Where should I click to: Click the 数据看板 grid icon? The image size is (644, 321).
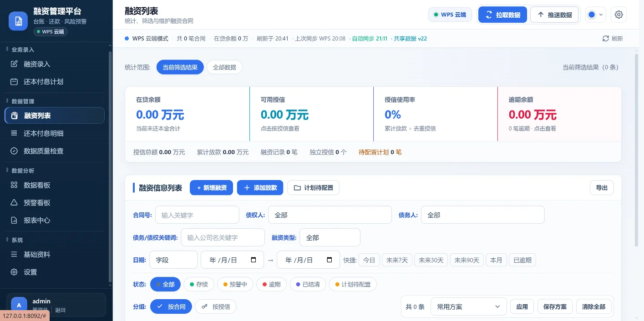click(x=14, y=185)
